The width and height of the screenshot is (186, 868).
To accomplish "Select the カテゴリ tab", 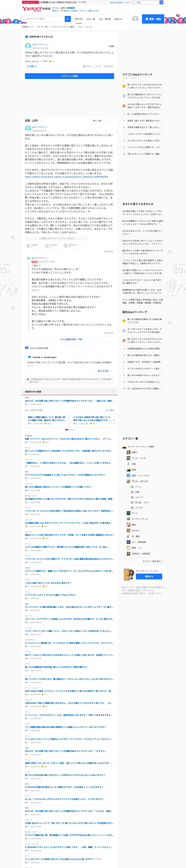I will 79,19.
